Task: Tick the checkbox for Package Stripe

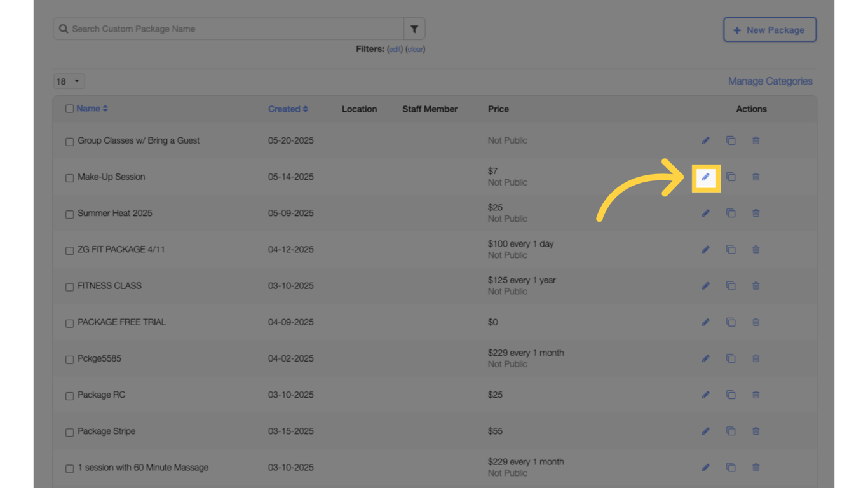Action: [69, 432]
